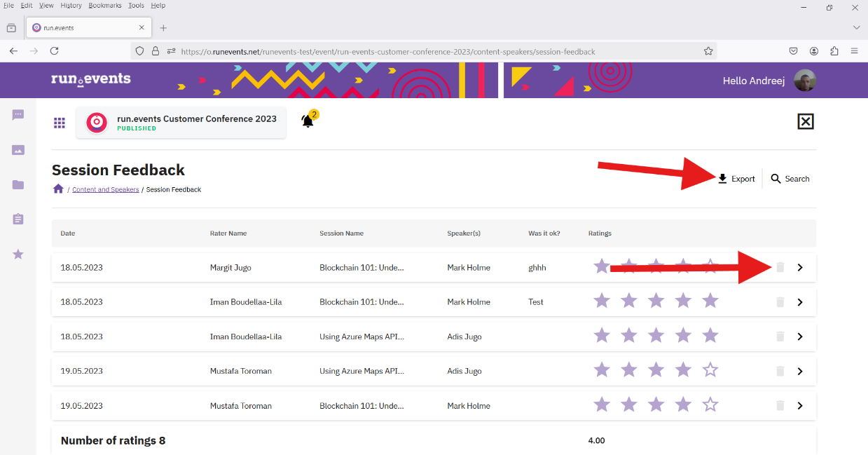Viewport: 868px width, 455px height.
Task: Reload the page in browser
Action: [54, 50]
